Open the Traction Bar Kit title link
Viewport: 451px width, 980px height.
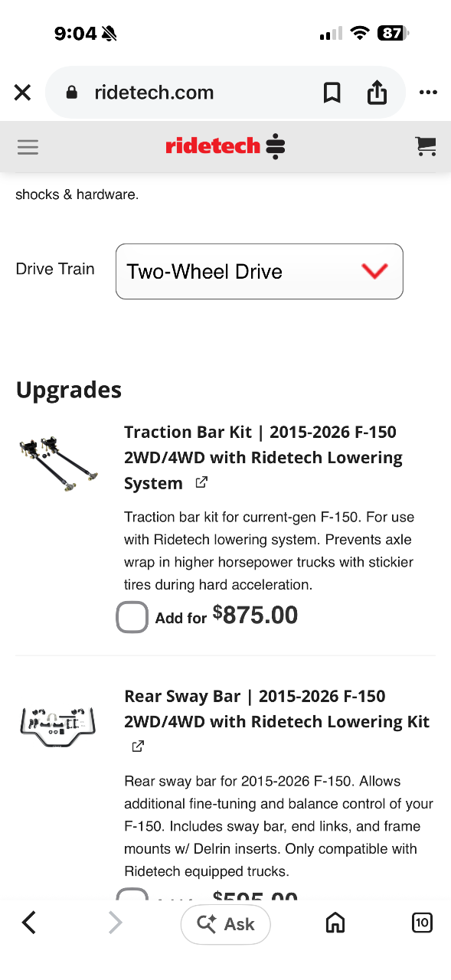point(263,457)
